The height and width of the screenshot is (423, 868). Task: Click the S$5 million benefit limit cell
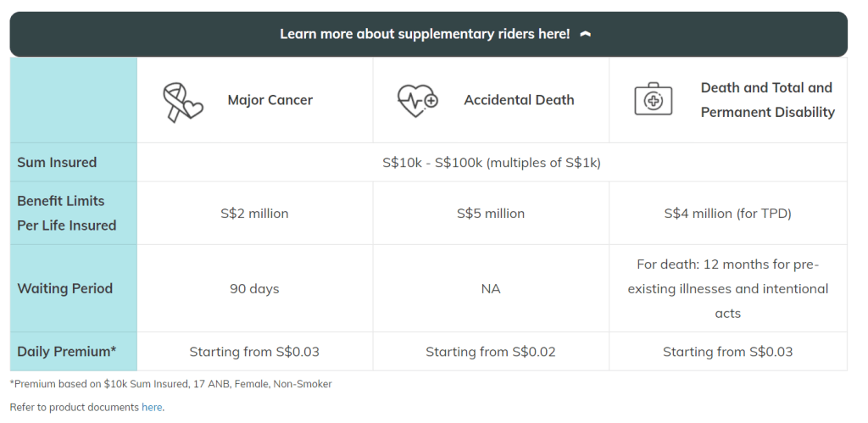pyautogui.click(x=491, y=213)
